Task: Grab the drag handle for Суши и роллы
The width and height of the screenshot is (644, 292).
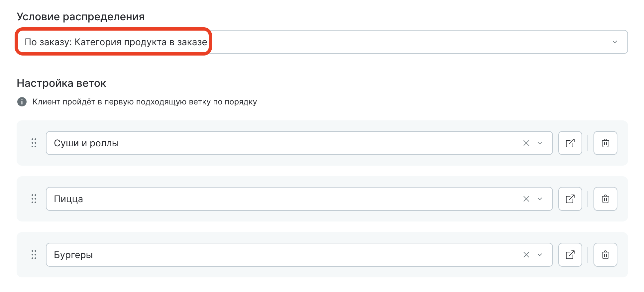Action: [34, 143]
